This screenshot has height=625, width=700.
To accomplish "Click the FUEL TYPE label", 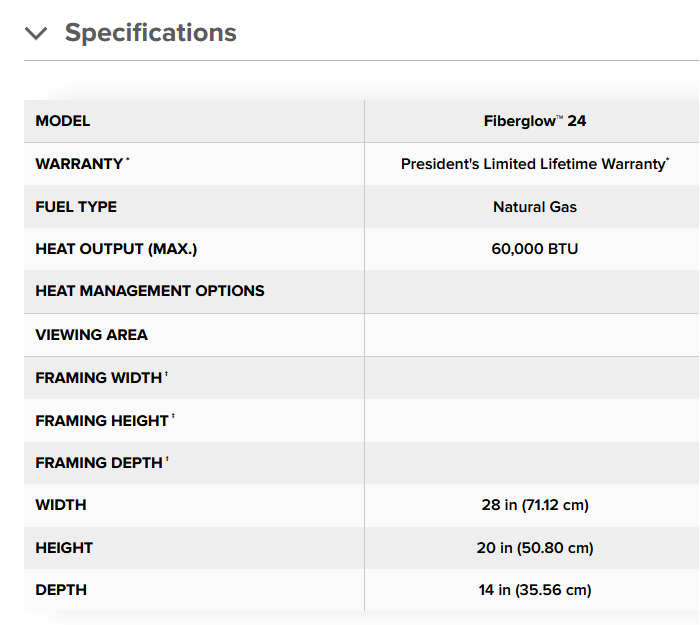I will 76,207.
